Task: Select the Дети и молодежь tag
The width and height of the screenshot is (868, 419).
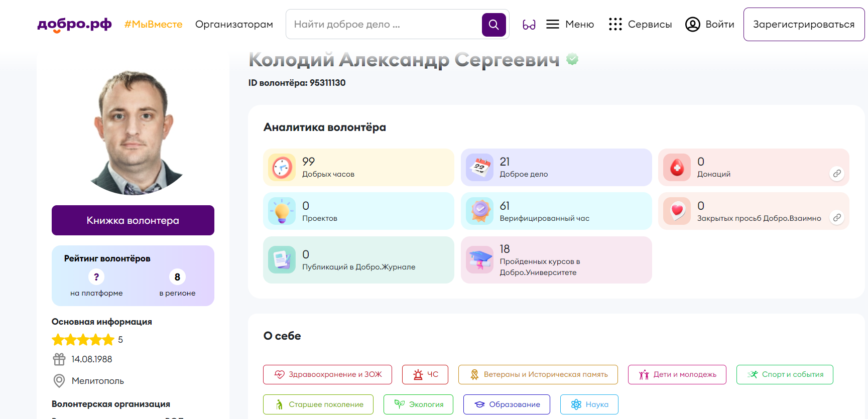Action: coord(677,374)
